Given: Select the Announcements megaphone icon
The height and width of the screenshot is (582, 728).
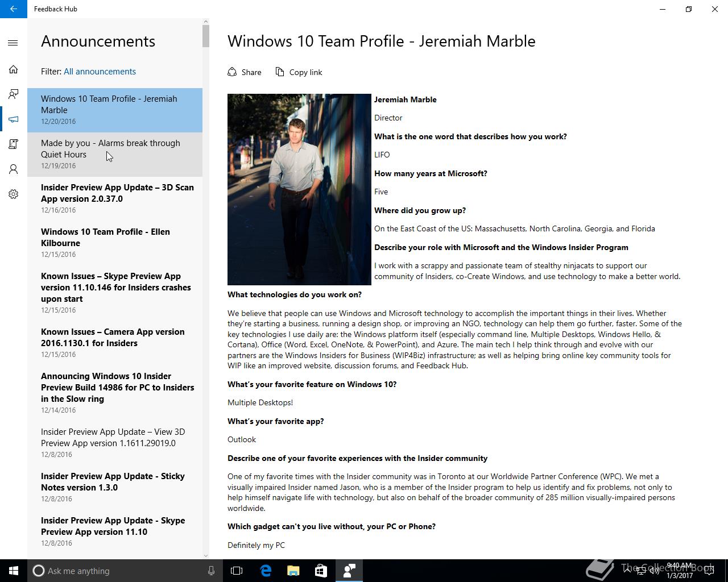Looking at the screenshot, I should point(13,119).
